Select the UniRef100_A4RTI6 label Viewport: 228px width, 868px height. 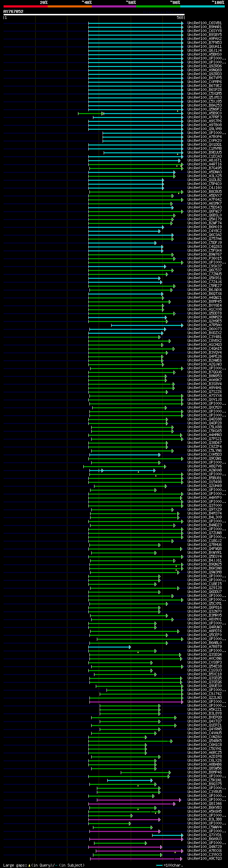coord(204,164)
